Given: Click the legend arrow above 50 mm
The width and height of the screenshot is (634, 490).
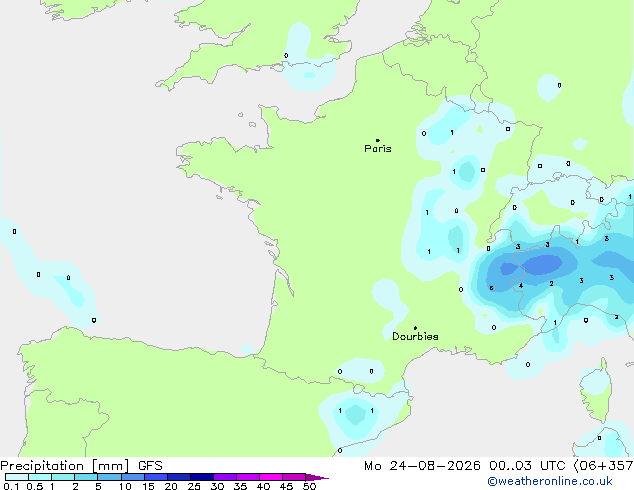Looking at the screenshot, I should (x=317, y=477).
